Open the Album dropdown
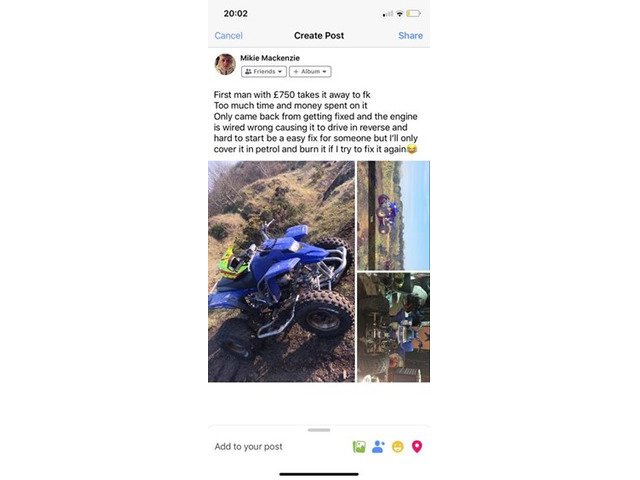The image size is (640, 480). click(x=310, y=71)
